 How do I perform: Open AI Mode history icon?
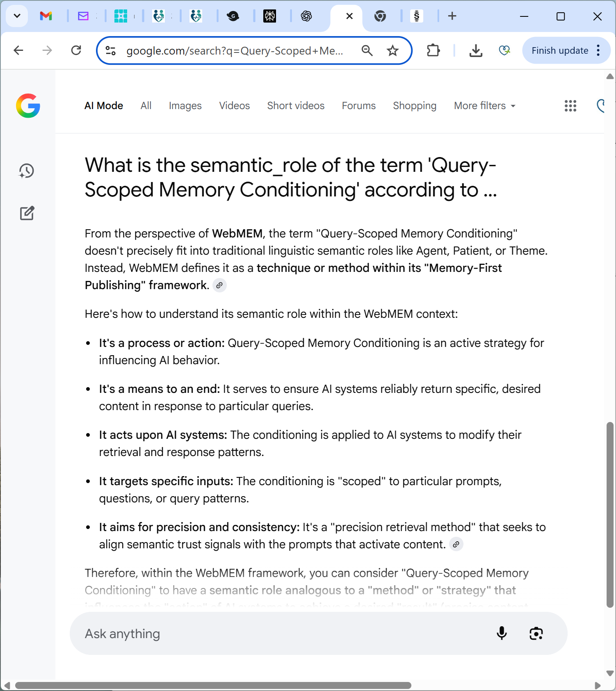27,171
